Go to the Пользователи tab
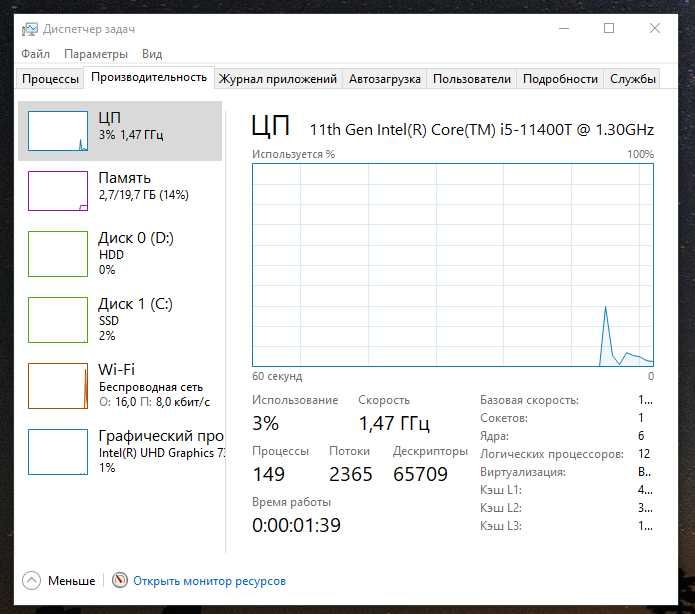Viewport: 695px width, 614px height. 472,79
